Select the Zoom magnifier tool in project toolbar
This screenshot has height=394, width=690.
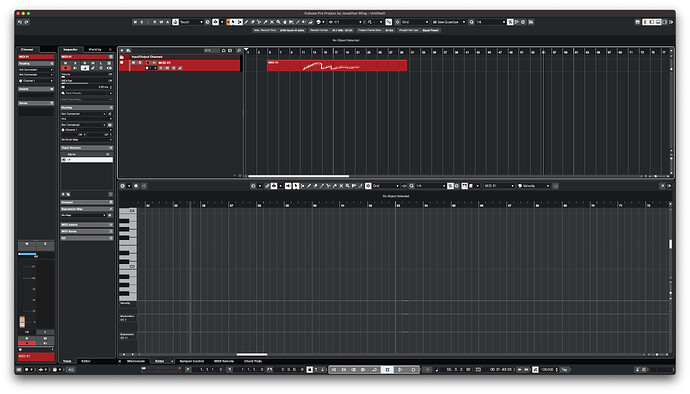[x=278, y=22]
